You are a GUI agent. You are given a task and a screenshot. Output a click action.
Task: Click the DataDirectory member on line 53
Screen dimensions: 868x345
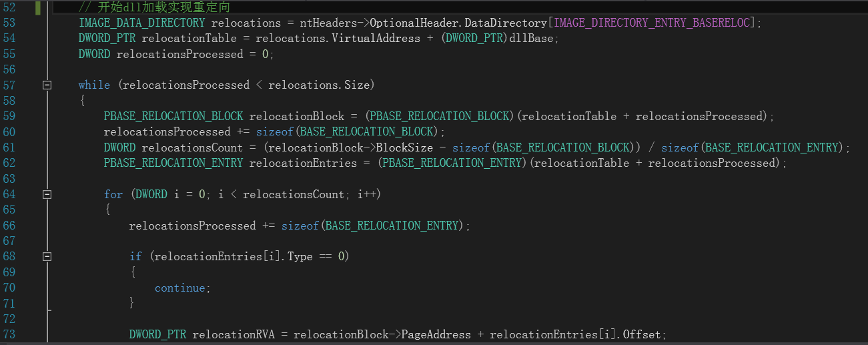505,23
